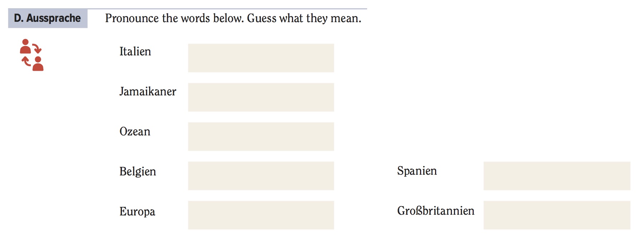Click the answer field next to Belgien
The height and width of the screenshot is (239, 644).
click(x=261, y=176)
